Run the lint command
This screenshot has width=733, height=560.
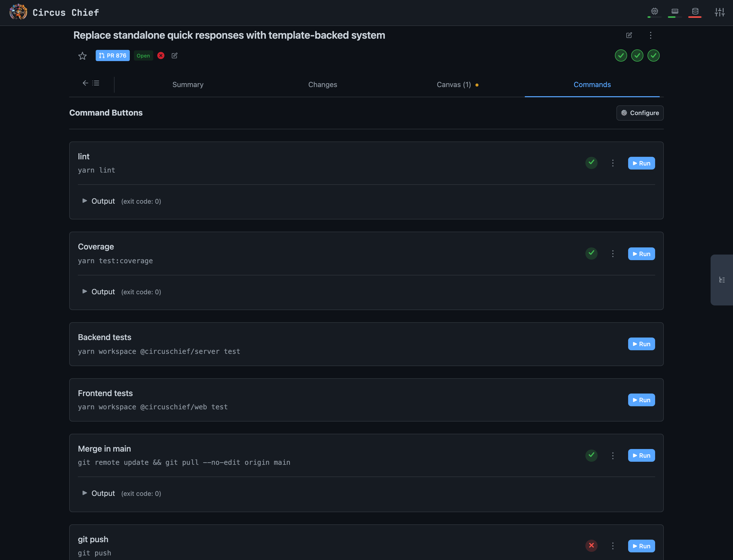point(641,163)
